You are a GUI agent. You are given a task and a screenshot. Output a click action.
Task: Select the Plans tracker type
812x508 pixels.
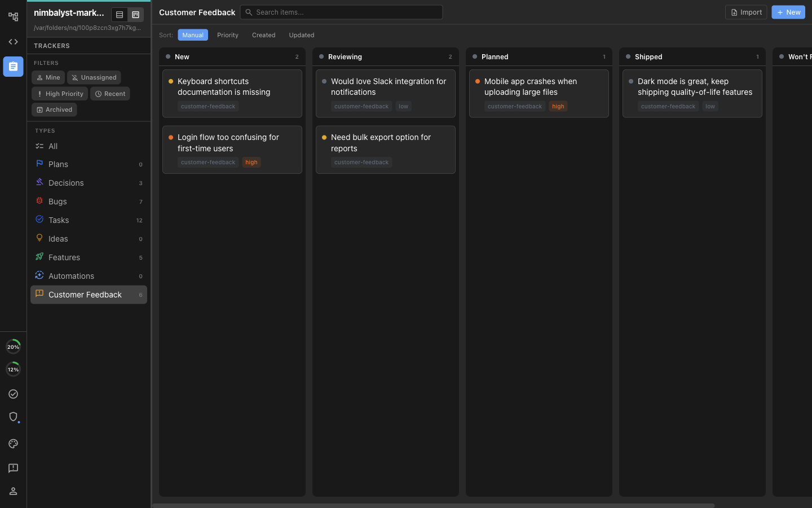pos(89,164)
